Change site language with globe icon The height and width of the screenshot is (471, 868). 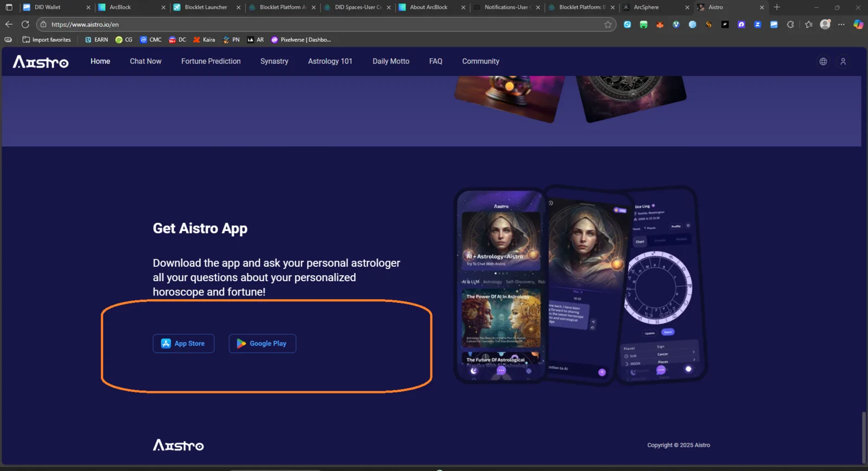(823, 61)
